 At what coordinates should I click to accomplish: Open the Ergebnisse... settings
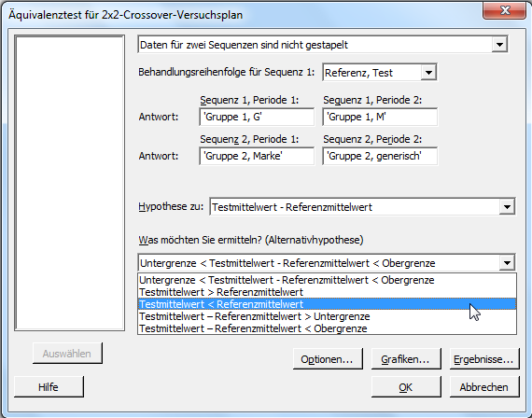(x=484, y=359)
